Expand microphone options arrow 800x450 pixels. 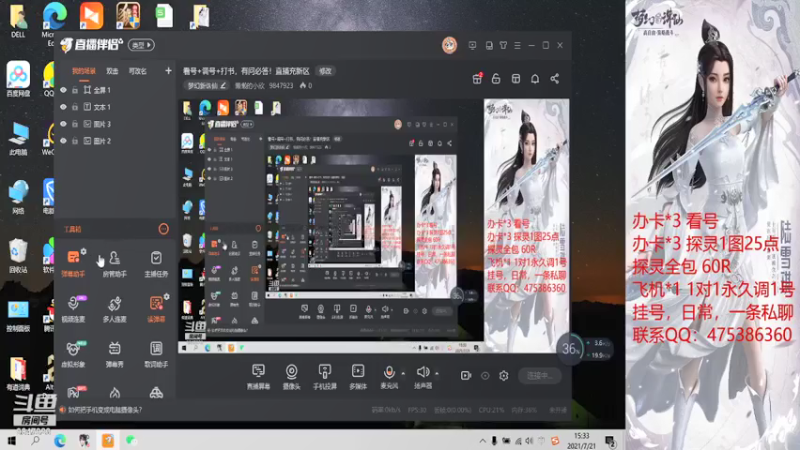(x=403, y=373)
